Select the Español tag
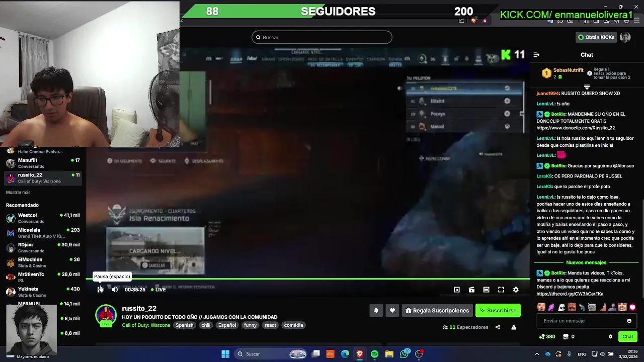The width and height of the screenshot is (644, 362). (227, 325)
